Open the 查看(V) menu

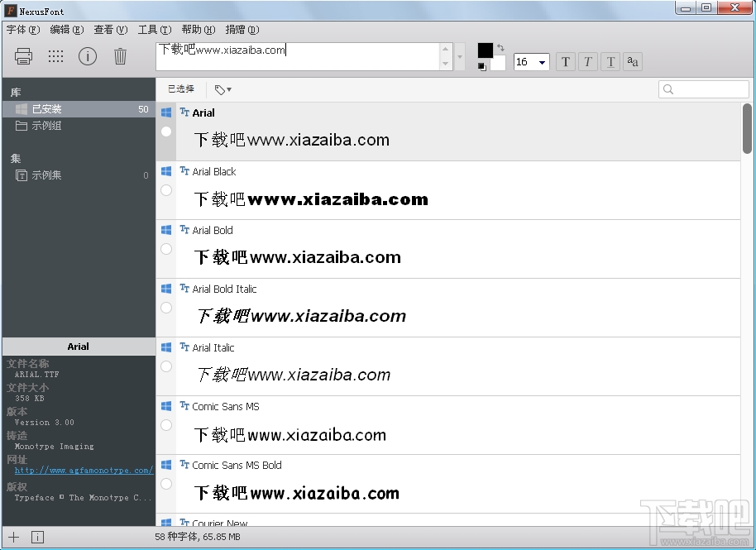click(x=111, y=30)
